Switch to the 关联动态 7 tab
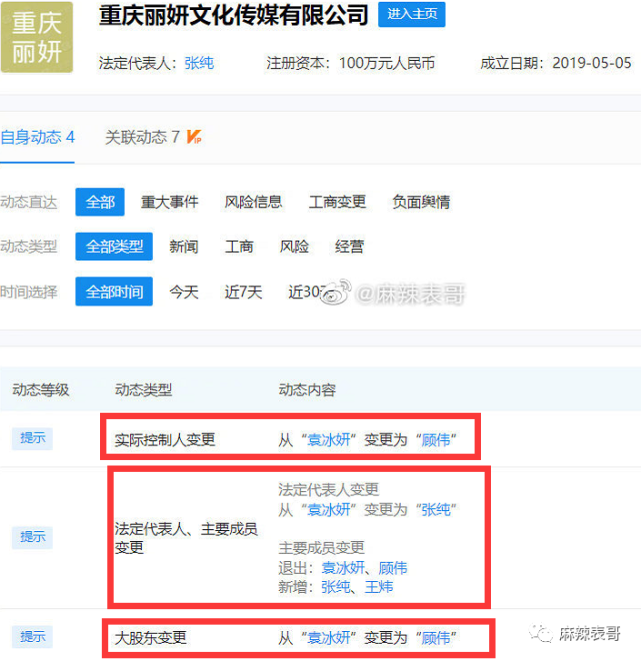The height and width of the screenshot is (661, 641). 142,137
